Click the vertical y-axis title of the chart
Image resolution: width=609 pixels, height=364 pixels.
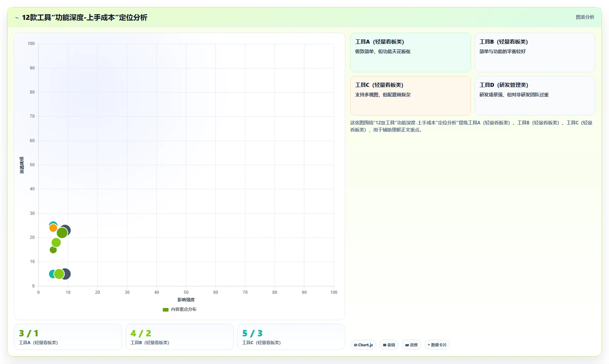click(x=22, y=165)
